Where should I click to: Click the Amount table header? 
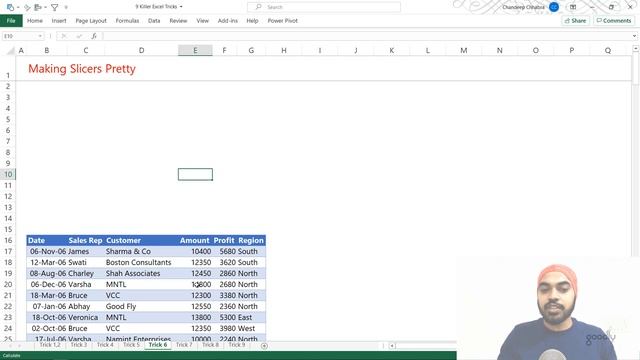click(195, 240)
